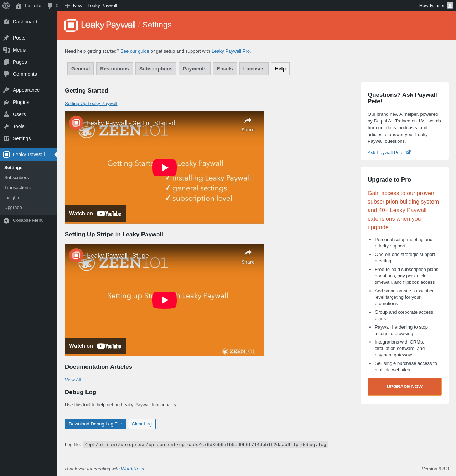Image resolution: width=456 pixels, height=476 pixels.
Task: Click View All documentation link
Action: (x=73, y=380)
